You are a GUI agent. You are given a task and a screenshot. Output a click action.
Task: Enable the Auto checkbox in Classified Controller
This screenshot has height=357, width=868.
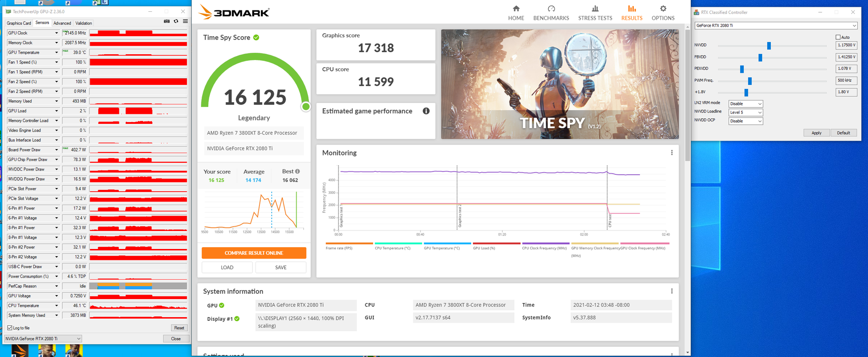838,37
